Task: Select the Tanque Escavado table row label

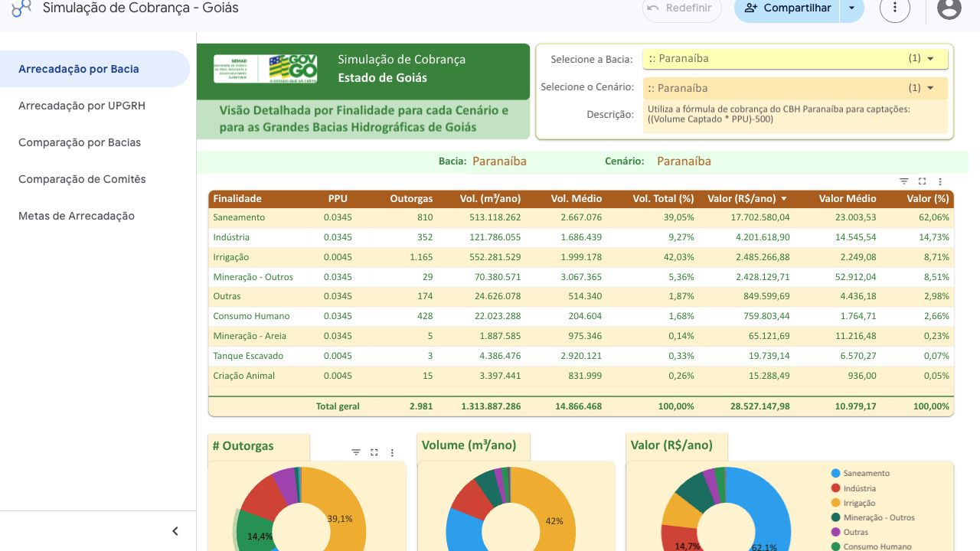Action: tap(248, 356)
